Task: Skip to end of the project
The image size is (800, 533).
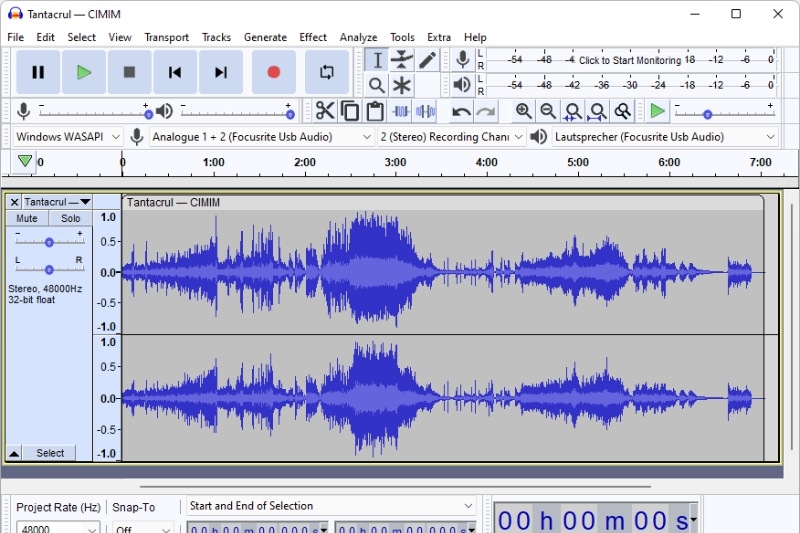Action: coord(220,72)
